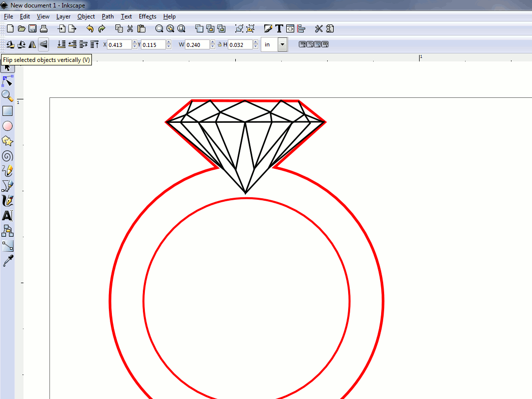Click the Undo arrow button
This screenshot has width=532, height=399.
point(90,28)
